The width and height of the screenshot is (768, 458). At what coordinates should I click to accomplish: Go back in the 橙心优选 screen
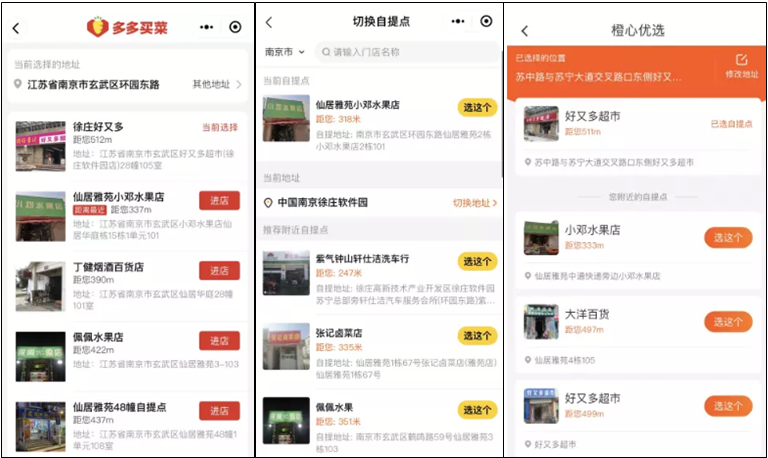[x=525, y=31]
